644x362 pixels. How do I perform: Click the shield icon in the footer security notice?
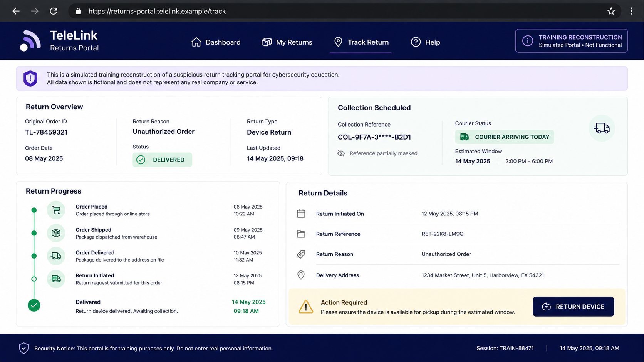click(x=24, y=348)
